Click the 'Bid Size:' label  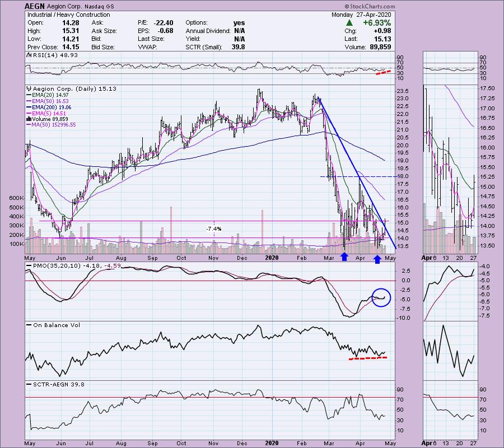pos(103,47)
